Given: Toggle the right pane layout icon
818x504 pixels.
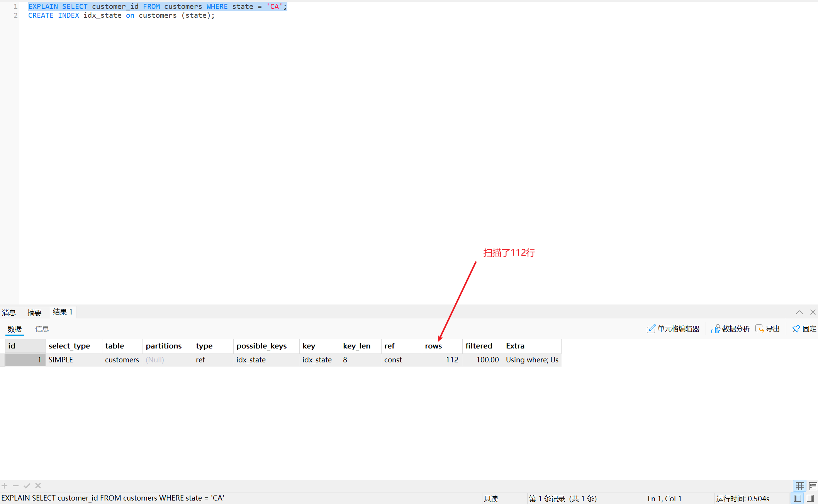Looking at the screenshot, I should (810, 498).
